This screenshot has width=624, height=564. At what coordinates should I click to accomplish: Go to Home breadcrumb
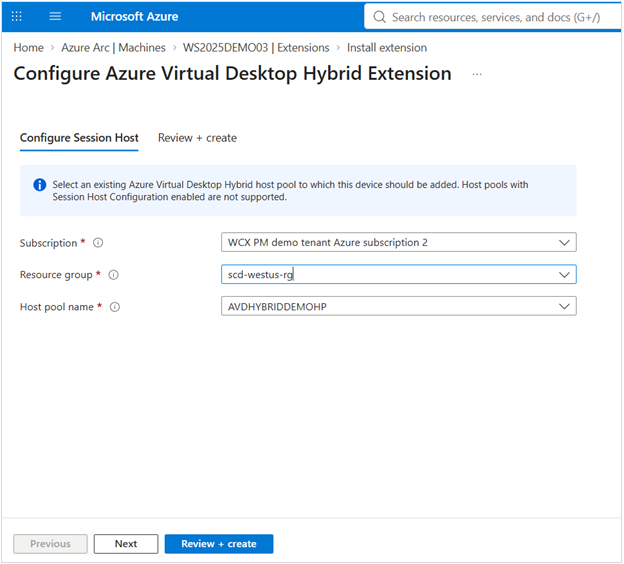(28, 48)
